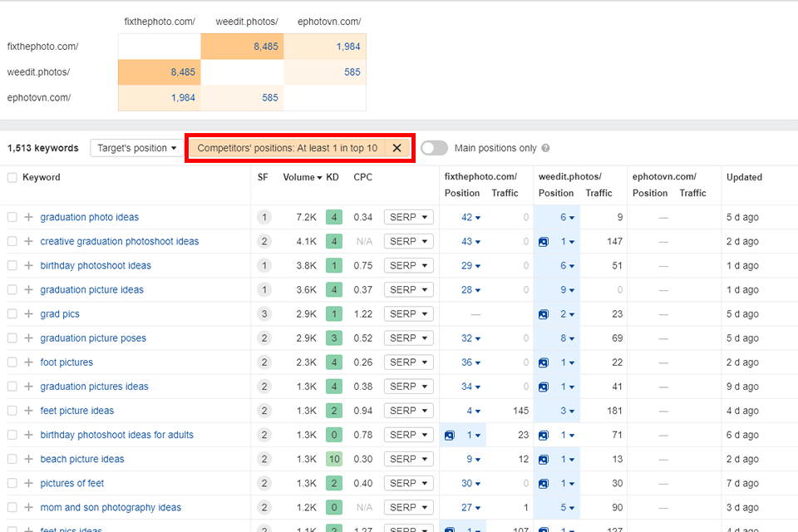
Task: Click plus icon next to foot pictures
Action: pyautogui.click(x=28, y=362)
